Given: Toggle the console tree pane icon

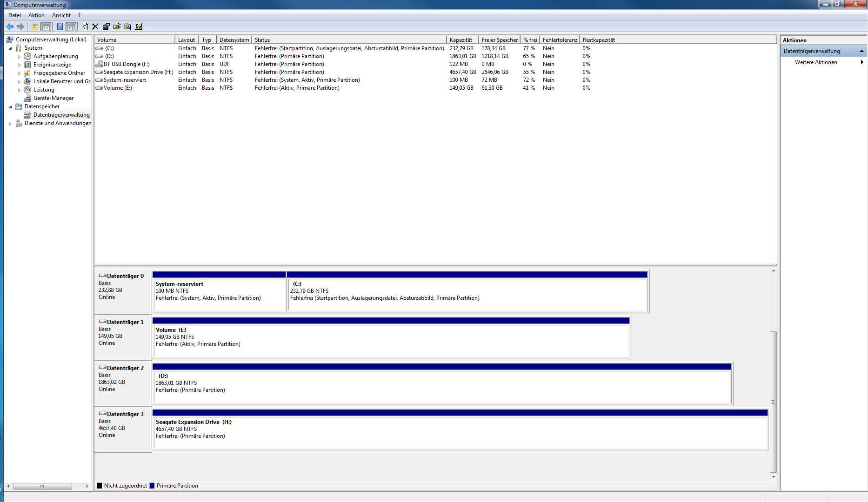Looking at the screenshot, I should click(46, 26).
